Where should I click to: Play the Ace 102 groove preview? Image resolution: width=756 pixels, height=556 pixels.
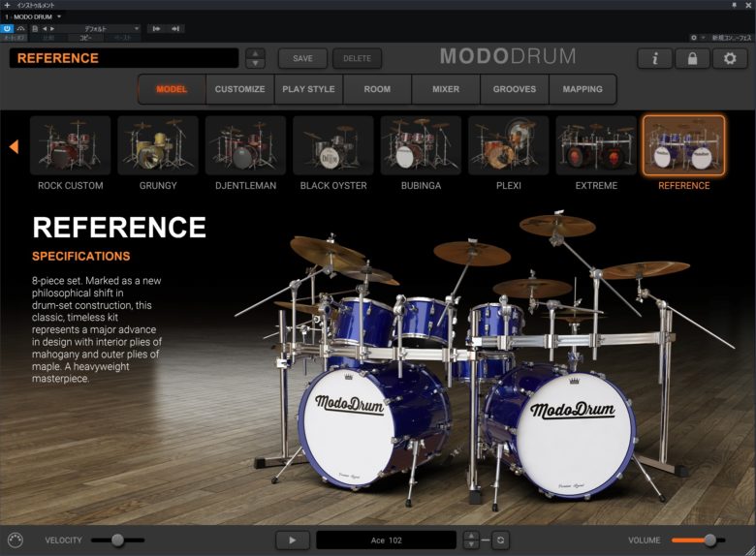293,541
